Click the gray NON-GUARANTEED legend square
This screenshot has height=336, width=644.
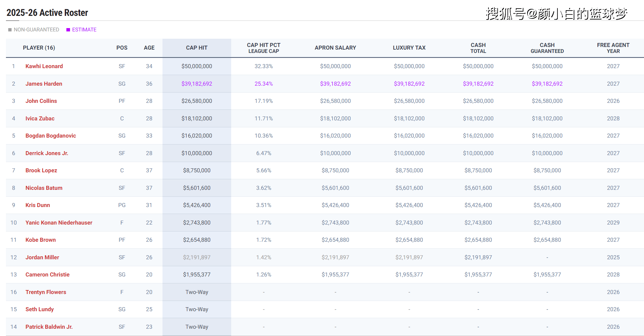pyautogui.click(x=10, y=30)
